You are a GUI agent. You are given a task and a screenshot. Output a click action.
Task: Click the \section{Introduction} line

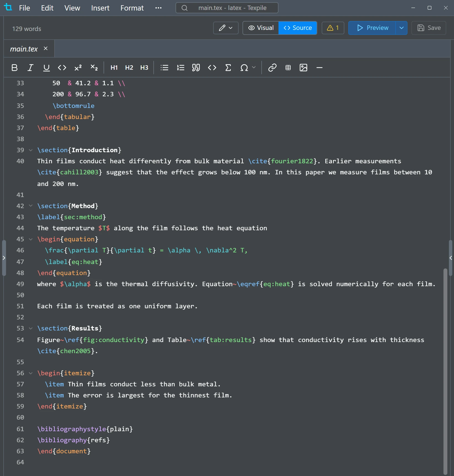pos(79,150)
